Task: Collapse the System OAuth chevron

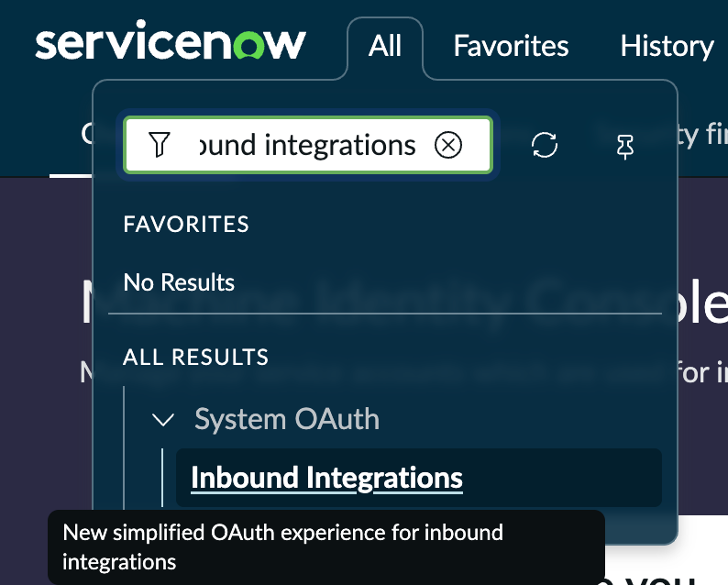Action: coord(163,419)
